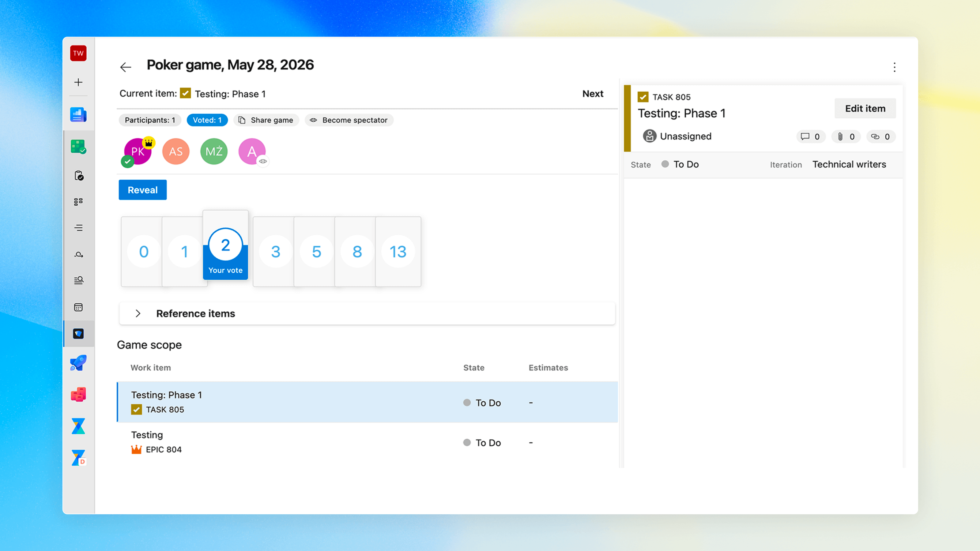This screenshot has height=551, width=980.
Task: Click Next to advance item
Action: [x=593, y=94]
